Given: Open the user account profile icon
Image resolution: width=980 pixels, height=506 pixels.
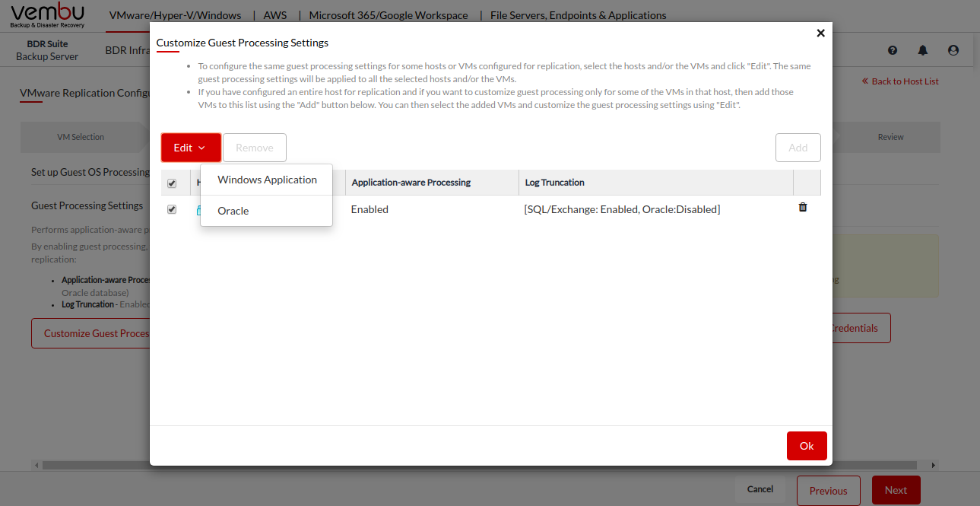Looking at the screenshot, I should click(953, 50).
